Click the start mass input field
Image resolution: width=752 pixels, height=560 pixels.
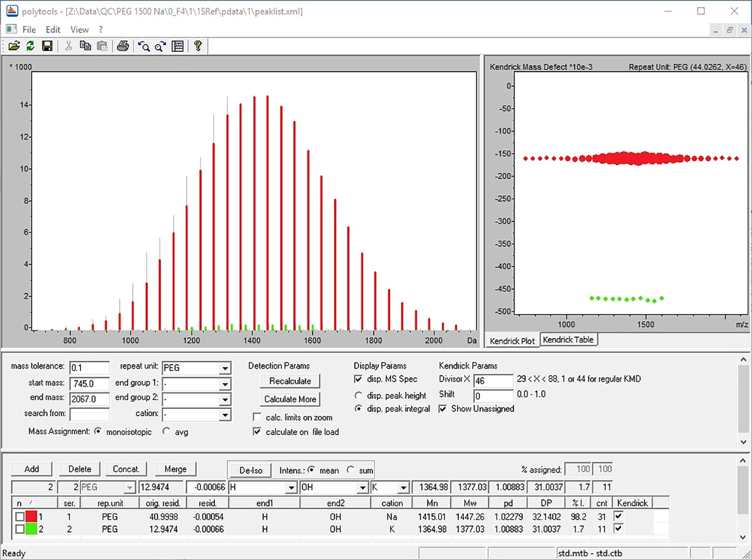pos(89,383)
